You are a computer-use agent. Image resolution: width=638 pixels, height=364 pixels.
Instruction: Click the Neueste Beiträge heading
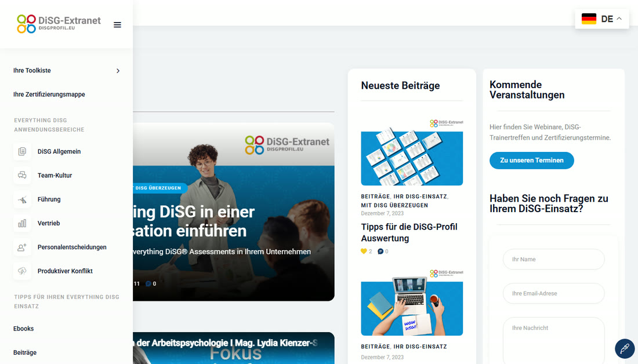400,85
